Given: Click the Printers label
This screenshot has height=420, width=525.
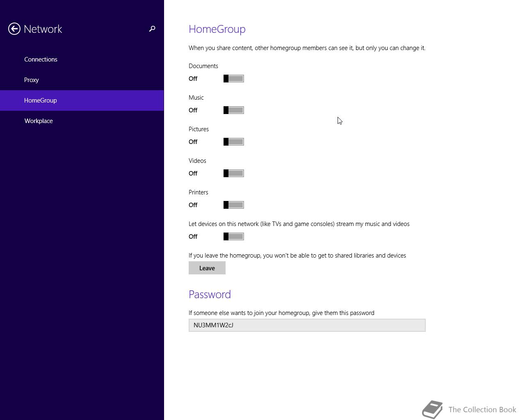Looking at the screenshot, I should click(199, 192).
